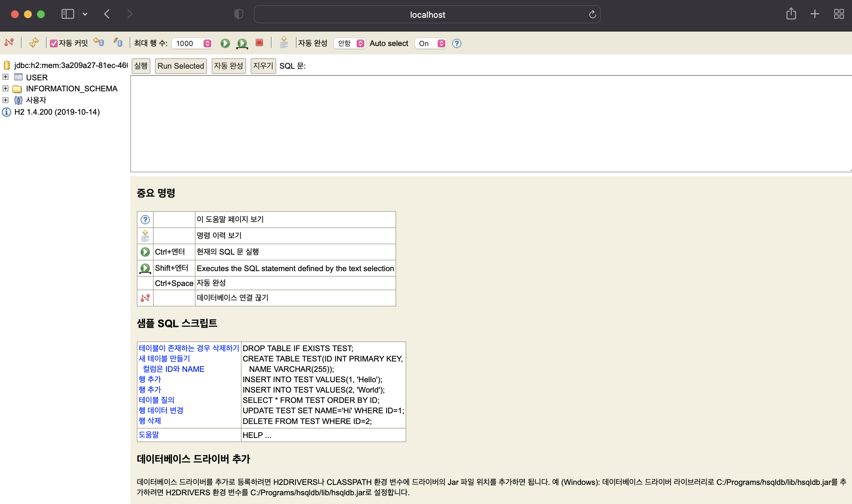Click the green Run icon in toolbar

[x=225, y=43]
